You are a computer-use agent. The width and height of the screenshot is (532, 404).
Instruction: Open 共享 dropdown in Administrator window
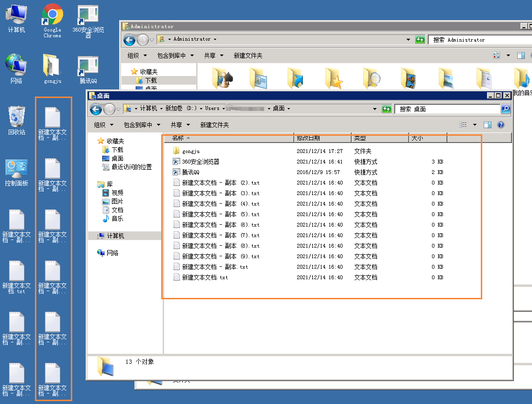click(213, 55)
